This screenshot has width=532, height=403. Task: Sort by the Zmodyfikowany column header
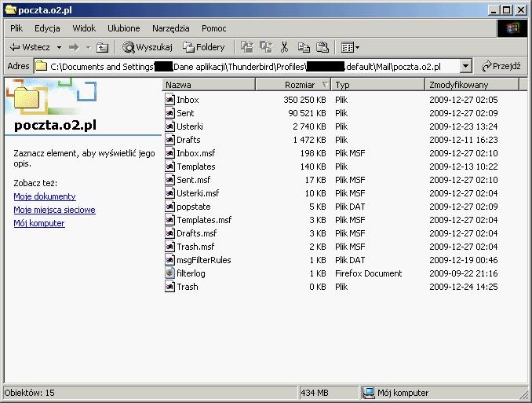tap(472, 85)
